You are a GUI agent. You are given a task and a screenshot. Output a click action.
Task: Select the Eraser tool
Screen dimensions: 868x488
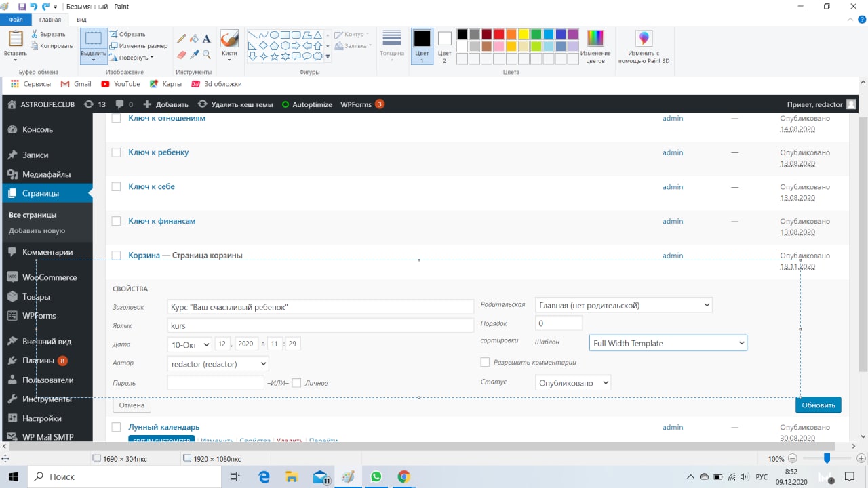pyautogui.click(x=182, y=54)
